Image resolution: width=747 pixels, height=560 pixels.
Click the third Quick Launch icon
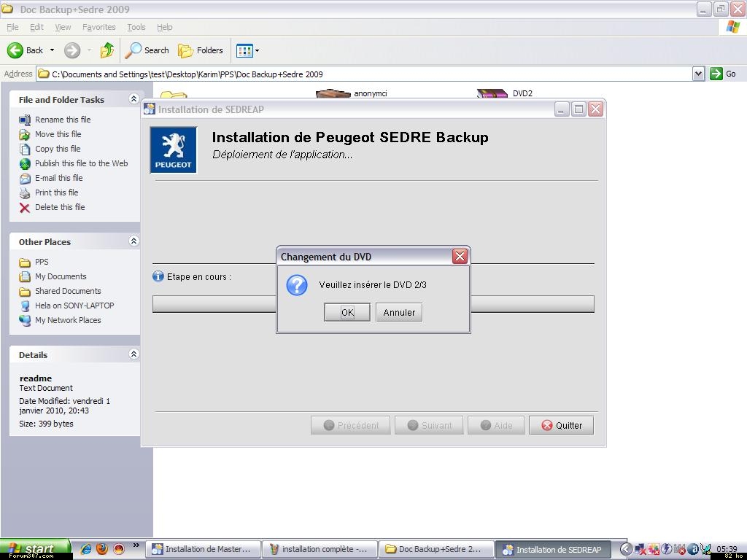(119, 549)
